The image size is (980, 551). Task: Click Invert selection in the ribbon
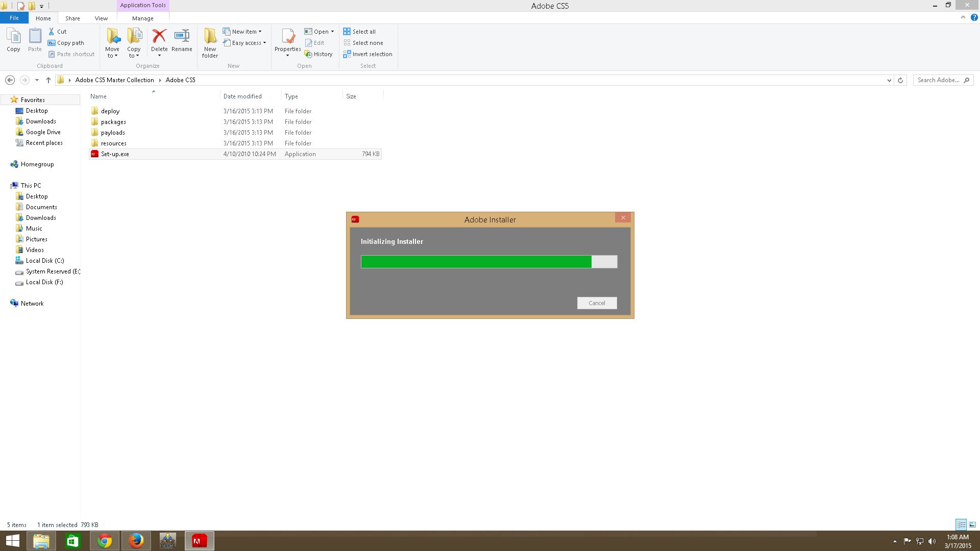coord(367,54)
